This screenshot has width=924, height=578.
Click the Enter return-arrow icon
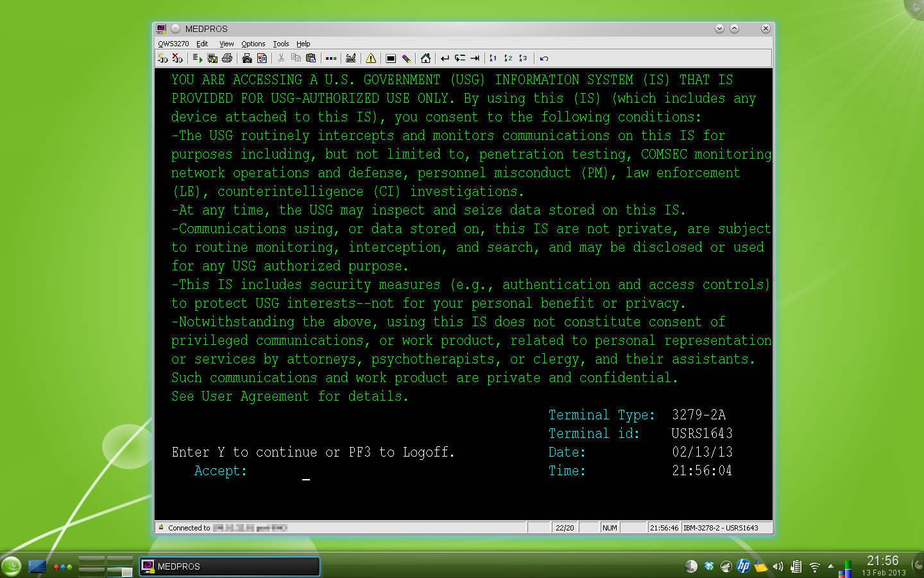click(445, 58)
